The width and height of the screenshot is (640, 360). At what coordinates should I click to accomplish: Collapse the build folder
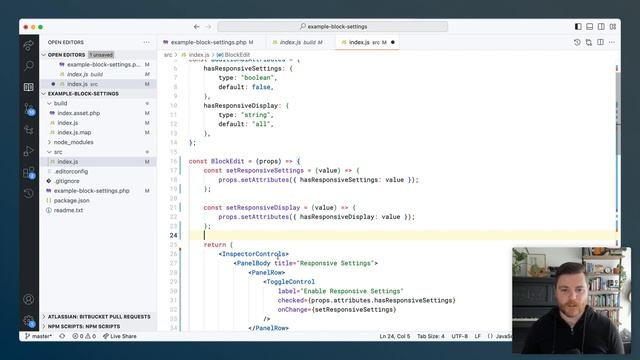49,103
